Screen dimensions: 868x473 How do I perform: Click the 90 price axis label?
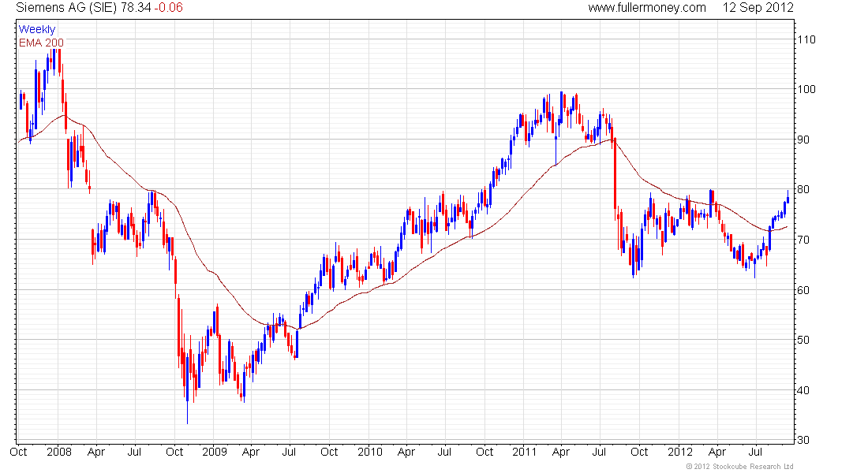point(803,140)
